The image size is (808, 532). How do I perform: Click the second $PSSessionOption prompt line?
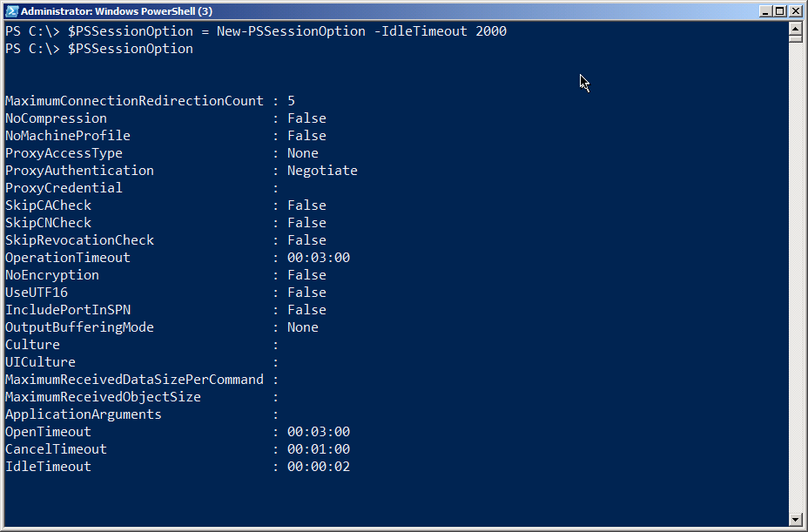131,49
